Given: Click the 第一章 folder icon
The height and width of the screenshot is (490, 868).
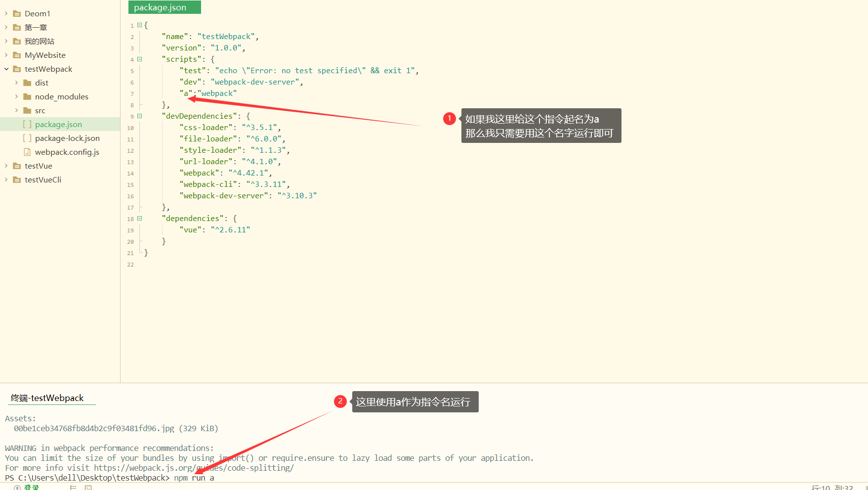Looking at the screenshot, I should pyautogui.click(x=17, y=28).
